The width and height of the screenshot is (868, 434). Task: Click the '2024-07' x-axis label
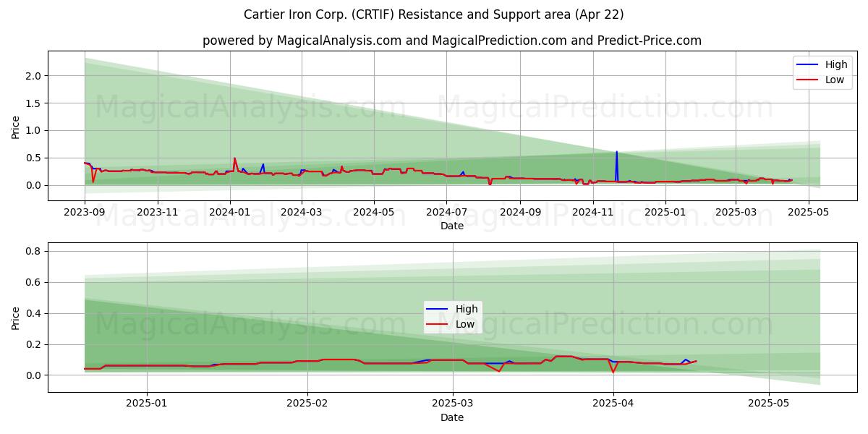pos(446,213)
